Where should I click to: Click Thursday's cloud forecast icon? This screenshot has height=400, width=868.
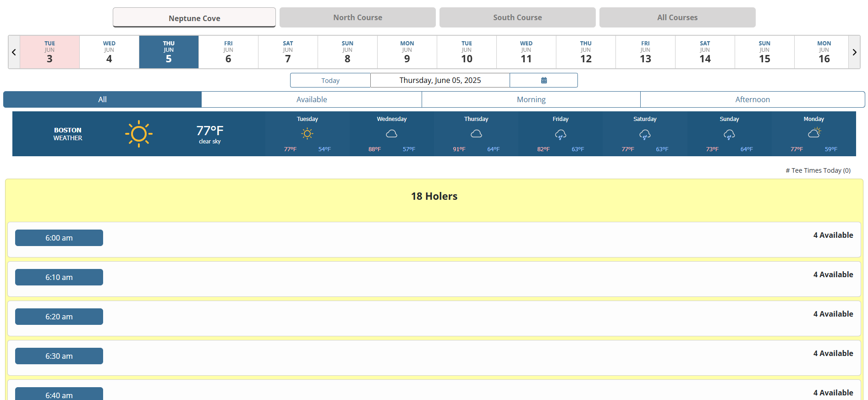[x=476, y=134]
